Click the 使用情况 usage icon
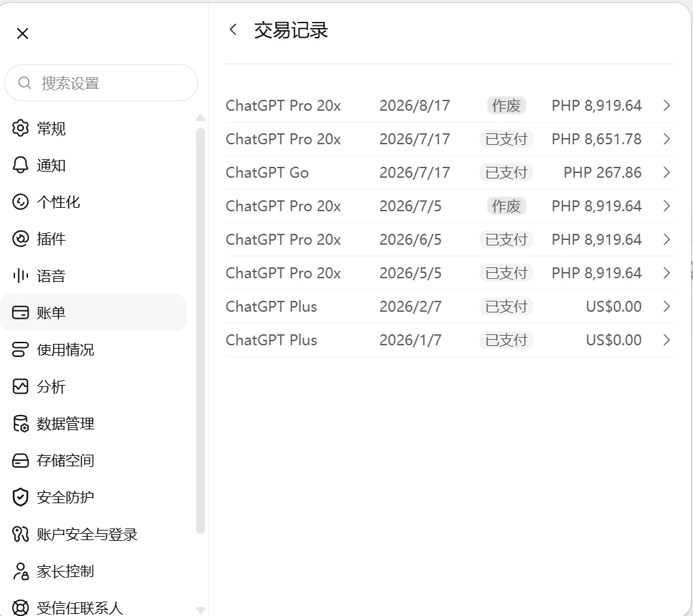The height and width of the screenshot is (616, 693). 21,349
